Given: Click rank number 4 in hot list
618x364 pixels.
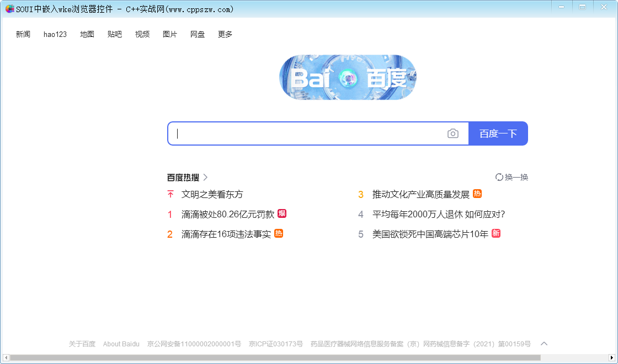Looking at the screenshot, I should point(361,215).
